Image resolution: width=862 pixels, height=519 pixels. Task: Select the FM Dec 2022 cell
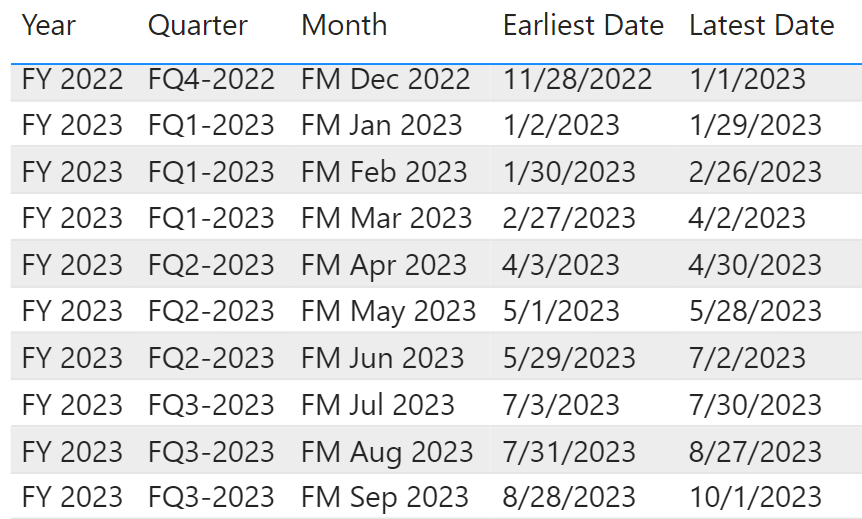click(385, 79)
